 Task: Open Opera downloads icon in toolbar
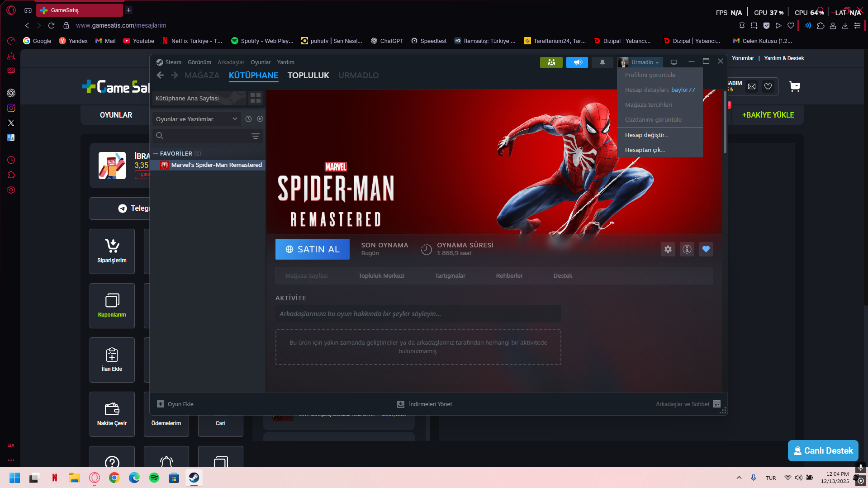click(845, 26)
